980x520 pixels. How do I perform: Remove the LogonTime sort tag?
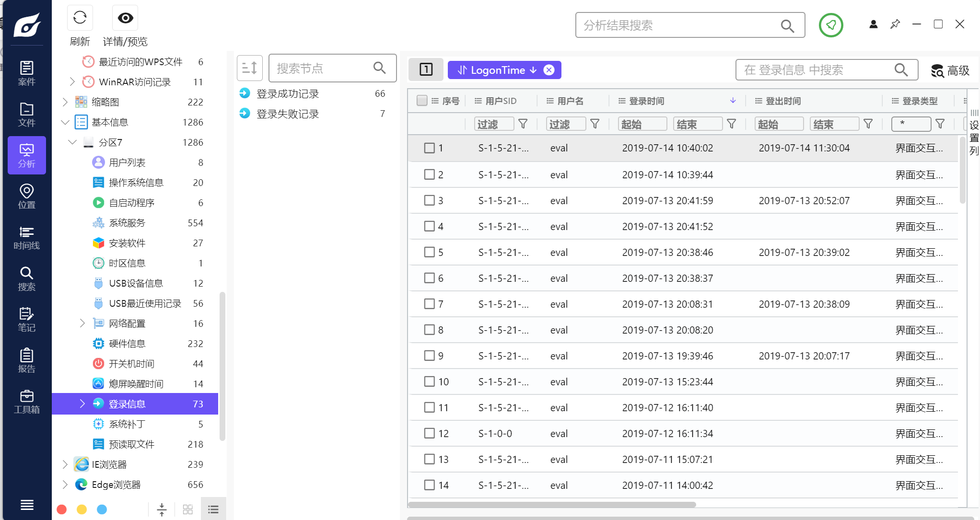(549, 70)
